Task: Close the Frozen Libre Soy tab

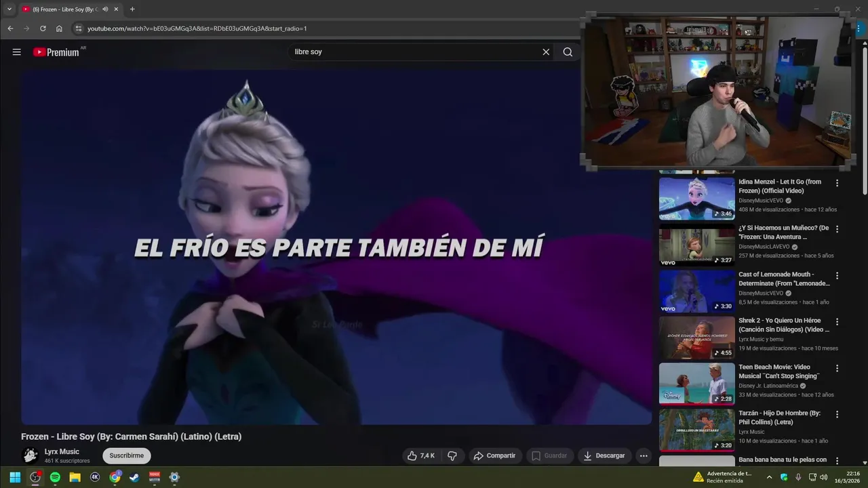Action: [116, 9]
